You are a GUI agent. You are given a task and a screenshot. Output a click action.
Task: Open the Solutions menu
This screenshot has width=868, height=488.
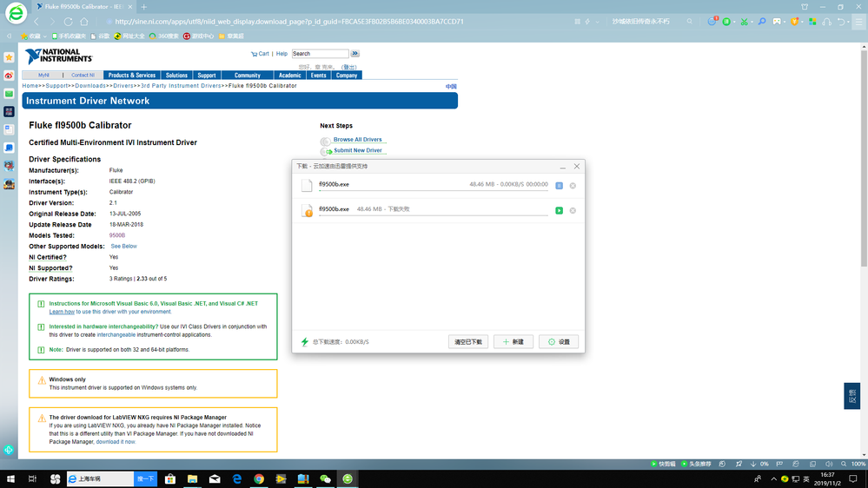(176, 76)
